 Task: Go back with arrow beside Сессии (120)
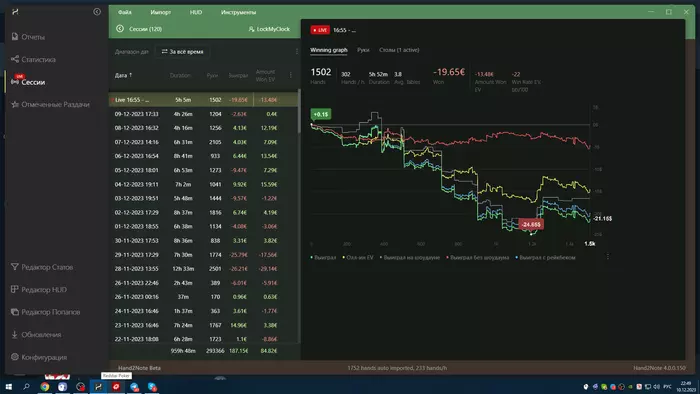point(120,29)
